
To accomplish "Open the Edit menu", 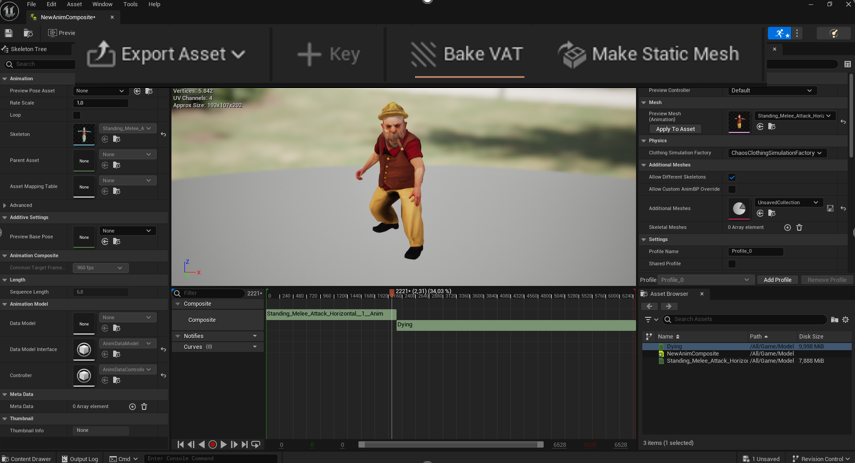I will [51, 4].
